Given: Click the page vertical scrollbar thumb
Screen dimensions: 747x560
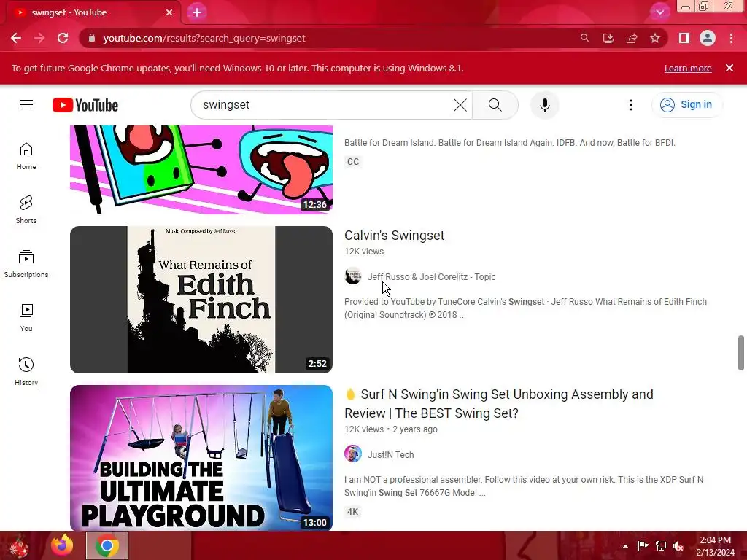Looking at the screenshot, I should click(741, 352).
